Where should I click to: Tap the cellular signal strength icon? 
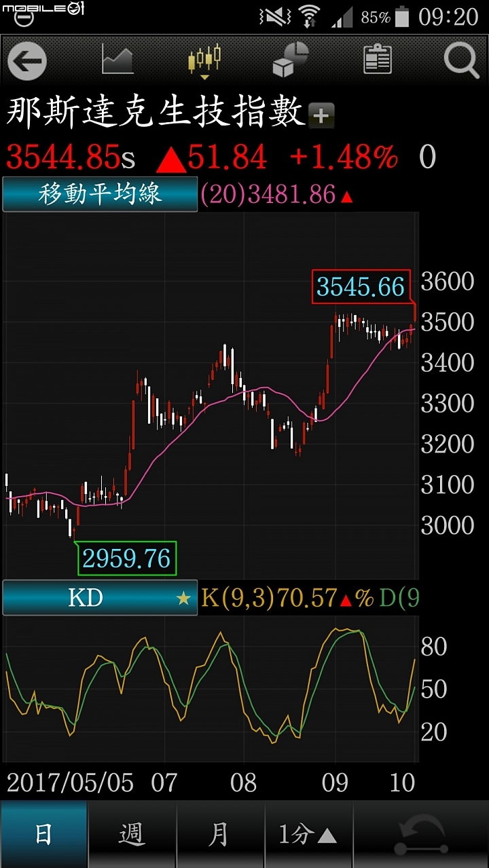342,16
